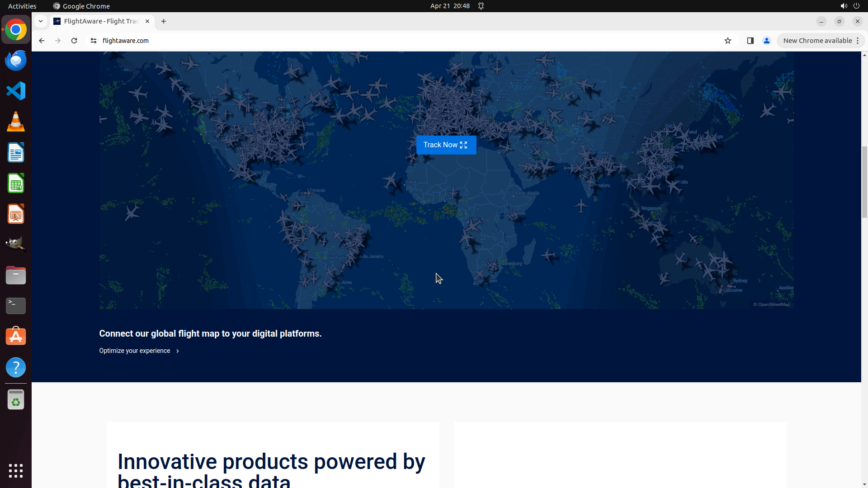
Task: Open Show Applications grid in the dock
Action: pyautogui.click(x=16, y=470)
